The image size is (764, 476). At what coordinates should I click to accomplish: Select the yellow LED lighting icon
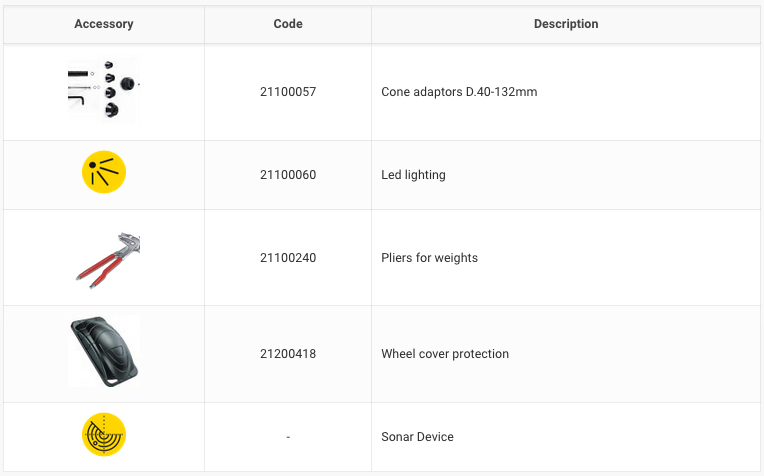(x=104, y=175)
